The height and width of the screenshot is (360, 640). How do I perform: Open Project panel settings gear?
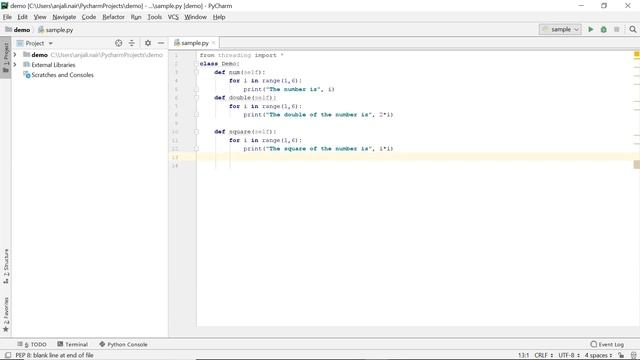[x=148, y=43]
